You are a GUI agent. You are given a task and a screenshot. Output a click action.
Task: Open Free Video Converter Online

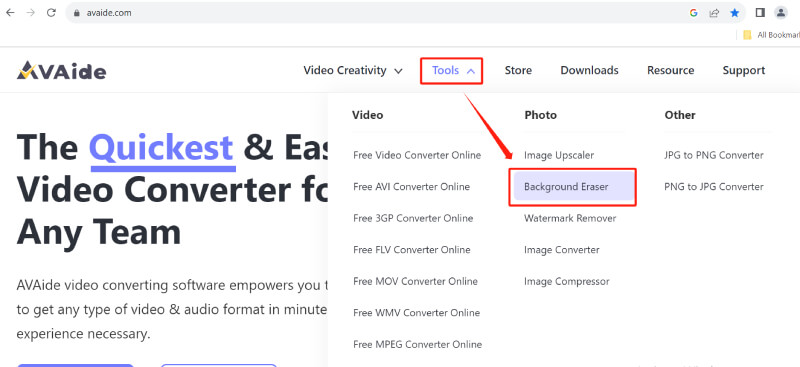pyautogui.click(x=417, y=155)
